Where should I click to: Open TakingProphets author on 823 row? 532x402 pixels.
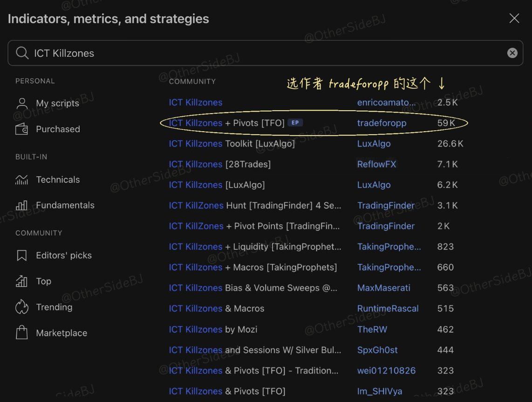click(x=389, y=247)
